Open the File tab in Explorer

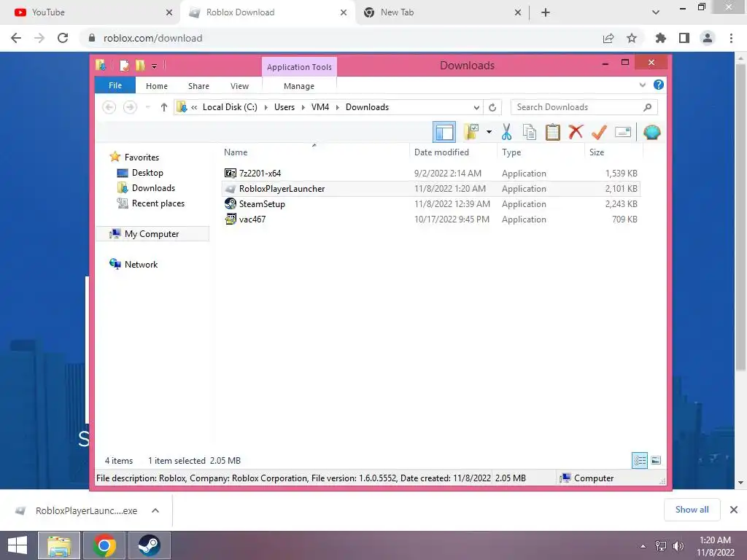point(115,85)
